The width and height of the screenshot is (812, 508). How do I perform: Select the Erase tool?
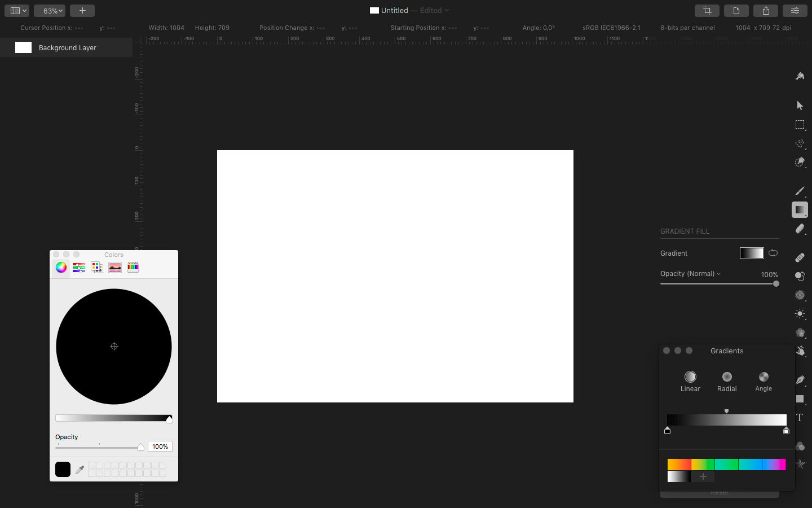pos(800,229)
